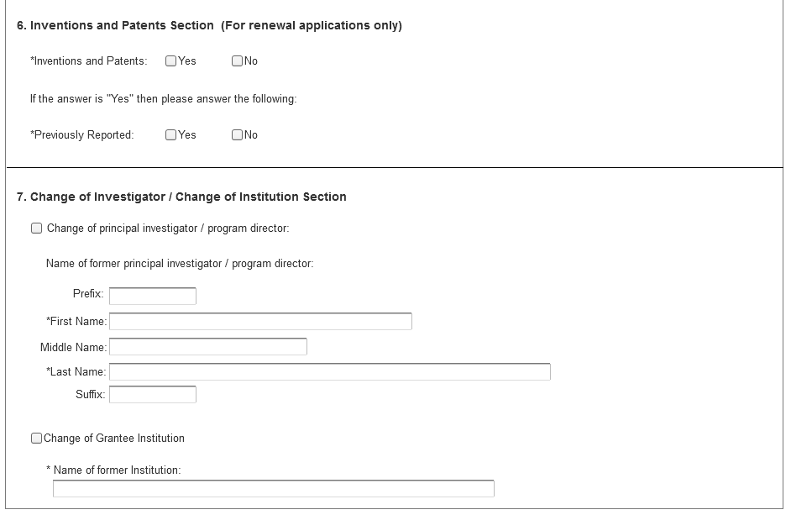Check No for Inventions and Patents
The width and height of the screenshot is (812, 515).
[237, 60]
